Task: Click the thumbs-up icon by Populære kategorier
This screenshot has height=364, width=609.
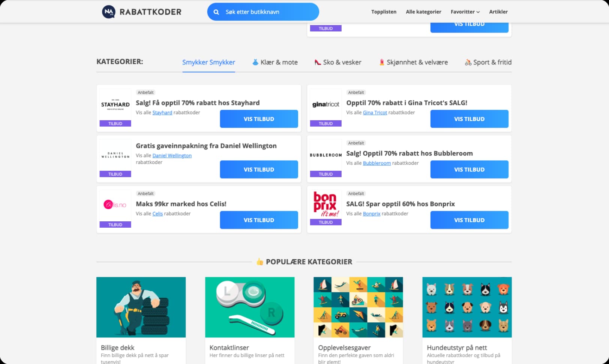Action: pyautogui.click(x=259, y=262)
